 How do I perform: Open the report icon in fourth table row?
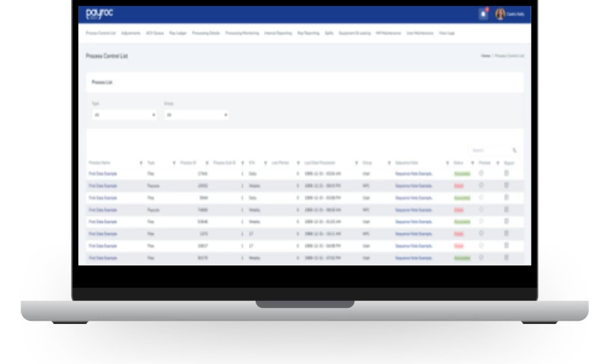pyautogui.click(x=506, y=209)
